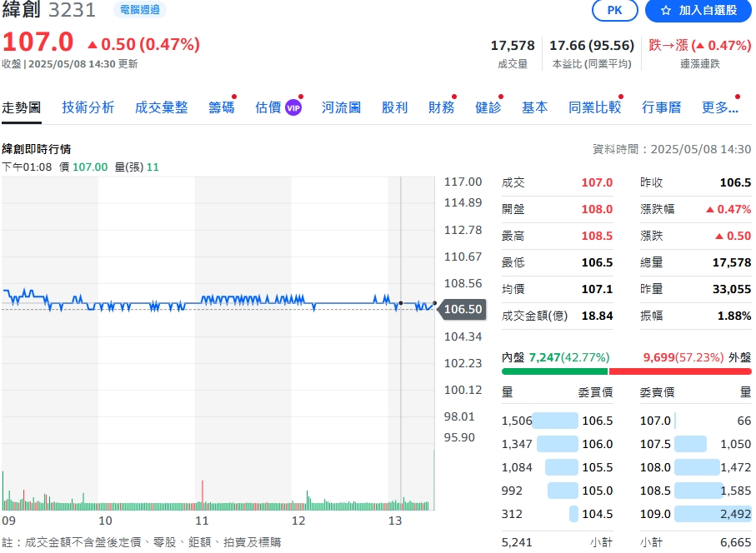Click the 13 o'clock chart time marker

395,521
